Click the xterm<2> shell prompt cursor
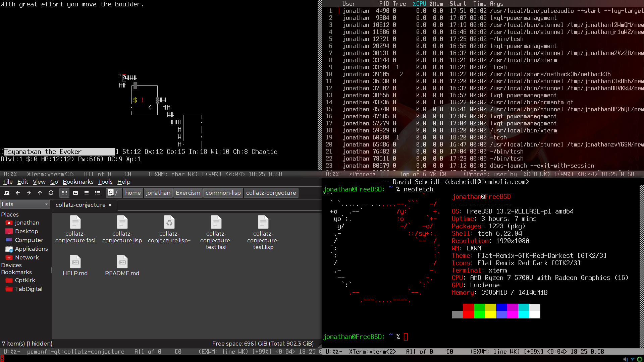Viewport: 644px width, 362px height. click(406, 337)
